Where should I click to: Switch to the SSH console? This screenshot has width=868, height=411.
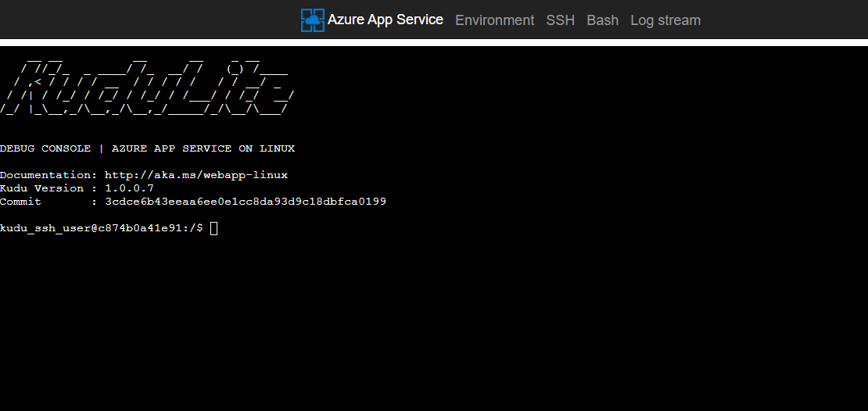coord(560,20)
